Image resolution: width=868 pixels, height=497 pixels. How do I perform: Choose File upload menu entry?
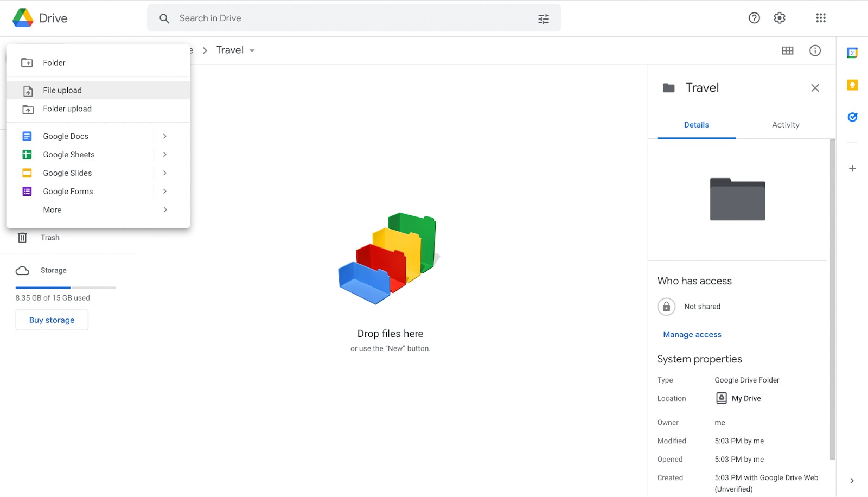click(x=98, y=90)
